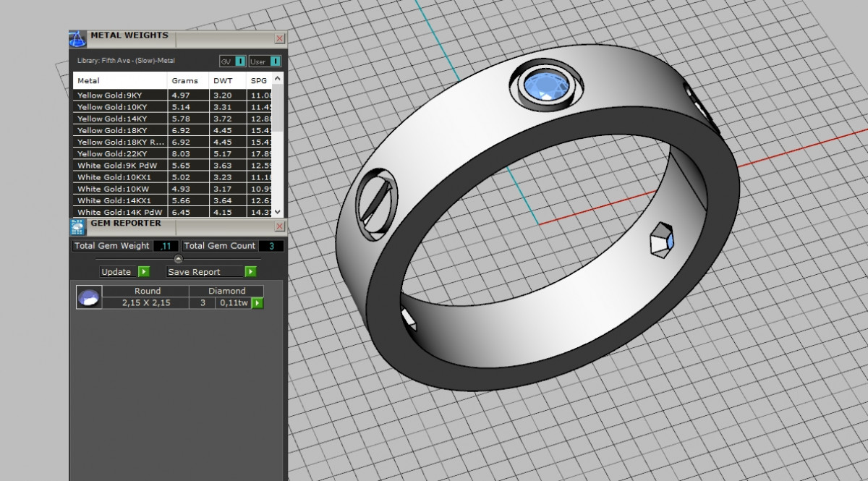Select the White Gold:14K PdW row
The height and width of the screenshot is (481, 868).
(119, 212)
